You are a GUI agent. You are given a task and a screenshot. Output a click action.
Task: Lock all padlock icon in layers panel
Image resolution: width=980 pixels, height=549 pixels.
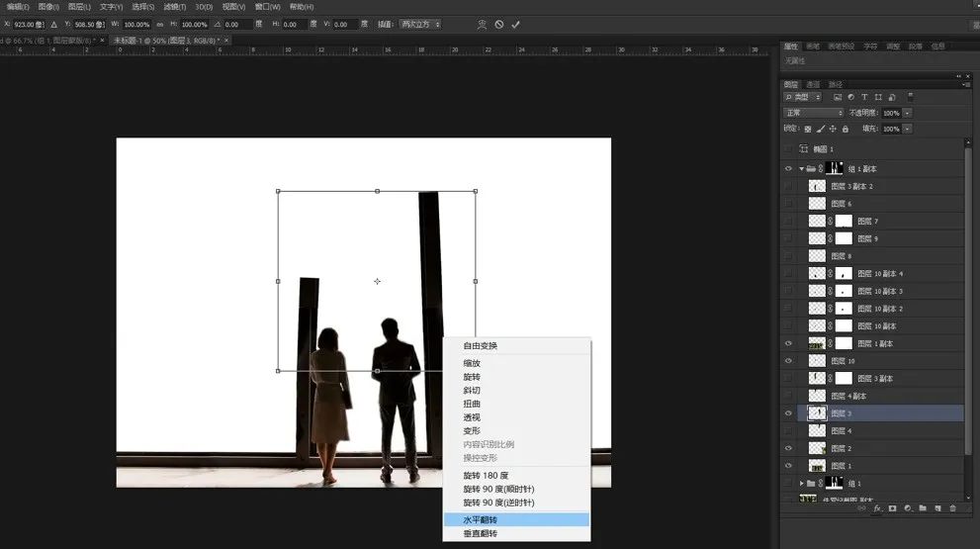[845, 129]
